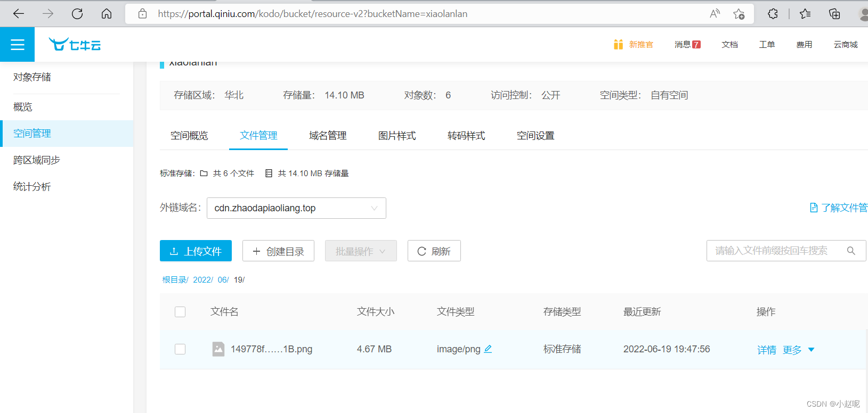Switch to the 域名管理 tab
This screenshot has width=868, height=413.
[328, 136]
